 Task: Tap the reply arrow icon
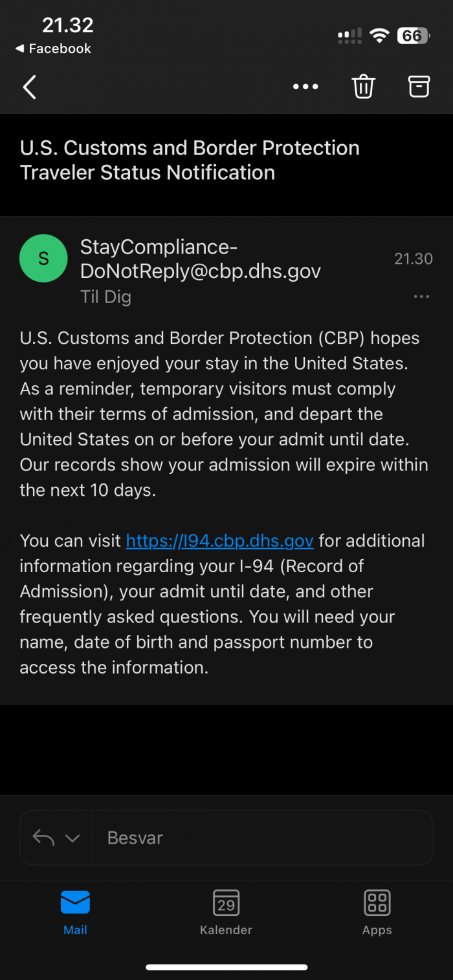coord(43,838)
